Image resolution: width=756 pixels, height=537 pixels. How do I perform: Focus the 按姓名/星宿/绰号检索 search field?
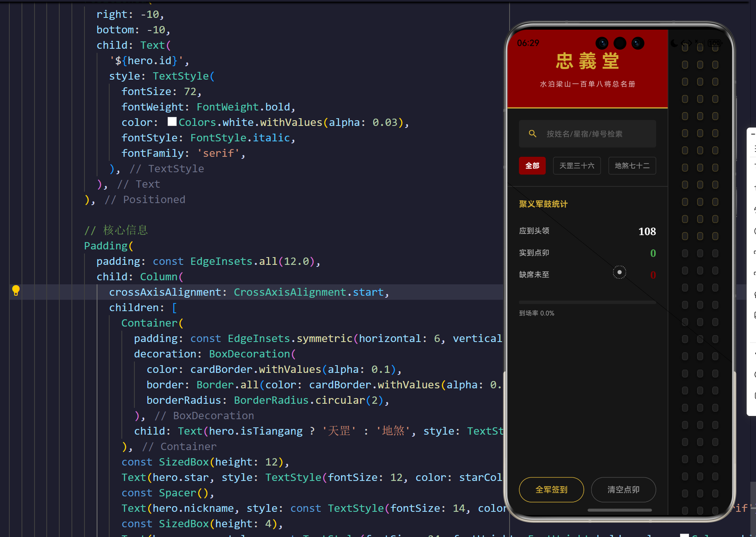pos(587,134)
